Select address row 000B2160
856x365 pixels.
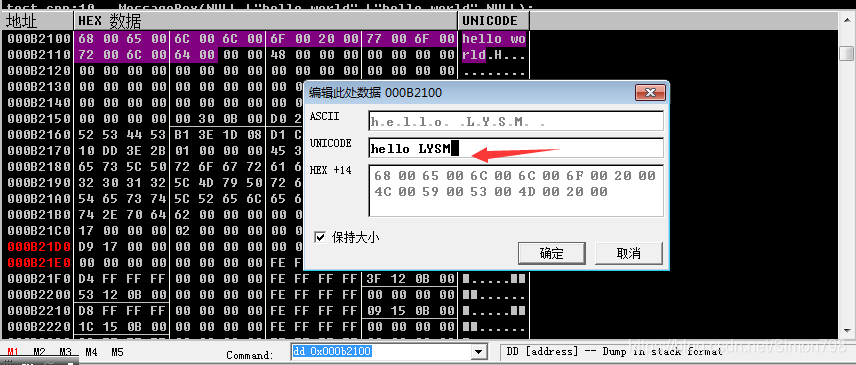point(39,134)
